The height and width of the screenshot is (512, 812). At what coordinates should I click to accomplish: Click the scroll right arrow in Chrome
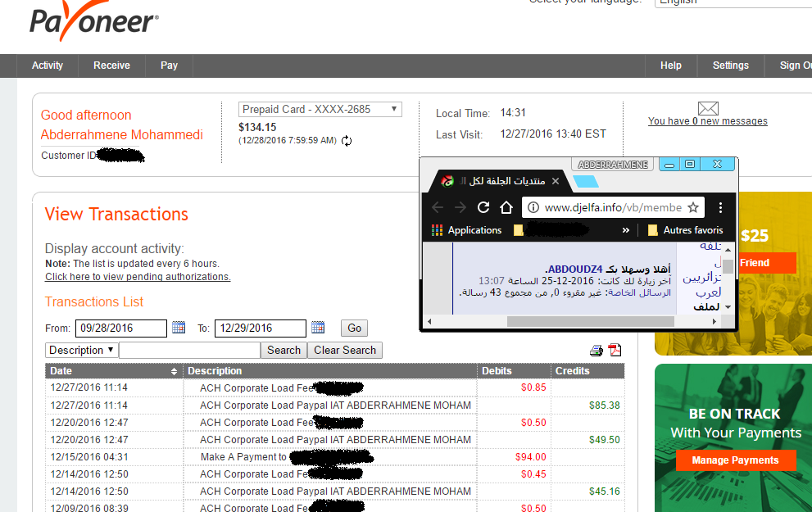(x=714, y=321)
